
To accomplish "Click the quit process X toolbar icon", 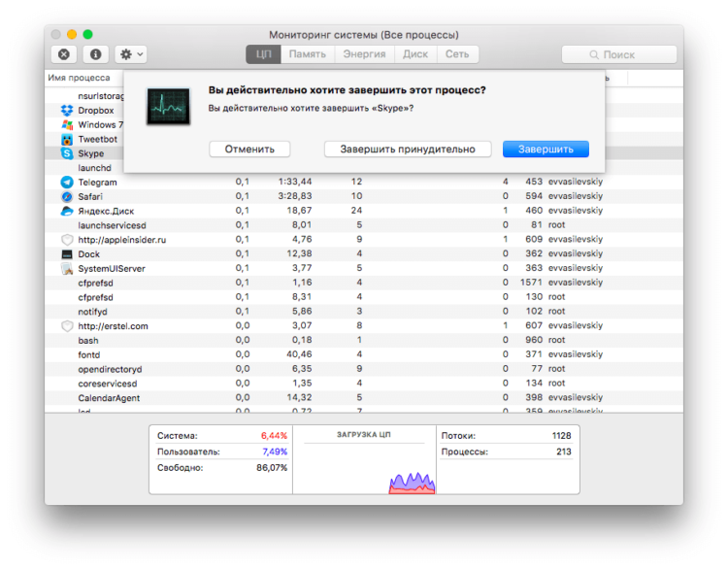I will (64, 54).
